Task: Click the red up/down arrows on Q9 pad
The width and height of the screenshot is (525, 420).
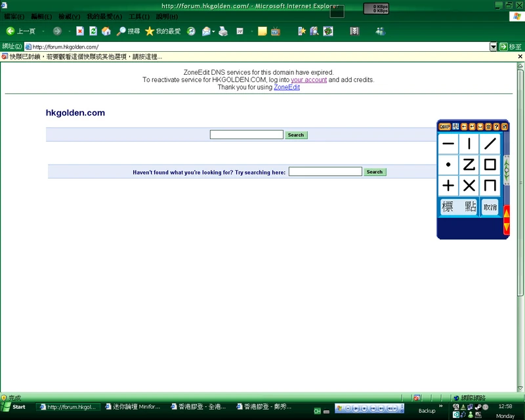Action: (507, 220)
